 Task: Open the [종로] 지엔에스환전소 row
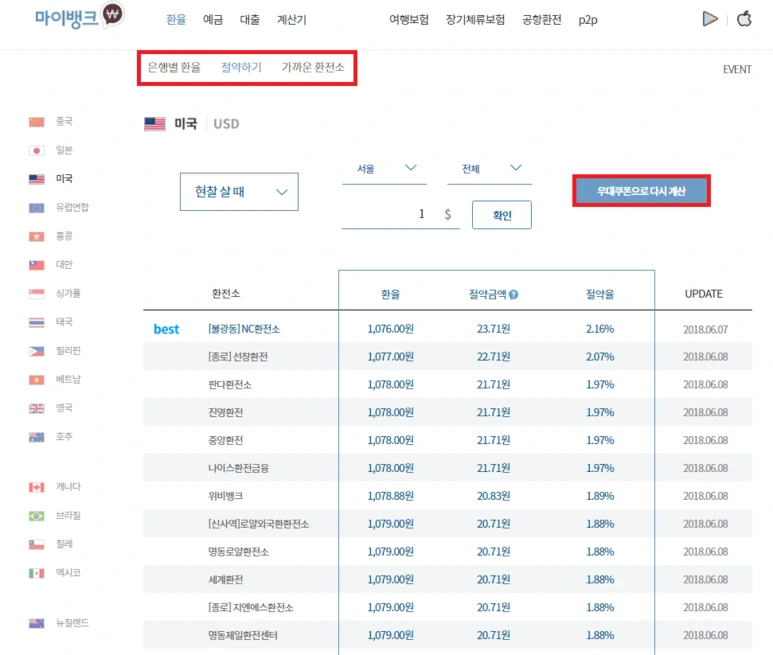448,607
